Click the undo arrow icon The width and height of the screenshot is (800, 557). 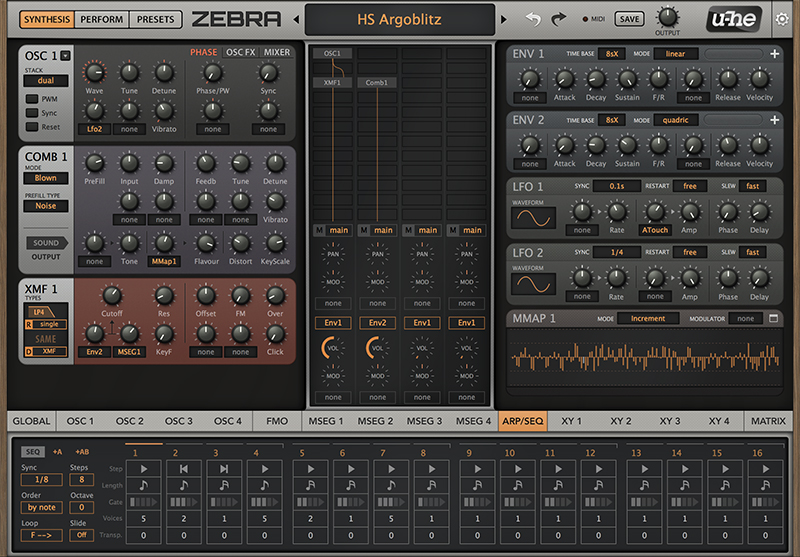pyautogui.click(x=534, y=19)
